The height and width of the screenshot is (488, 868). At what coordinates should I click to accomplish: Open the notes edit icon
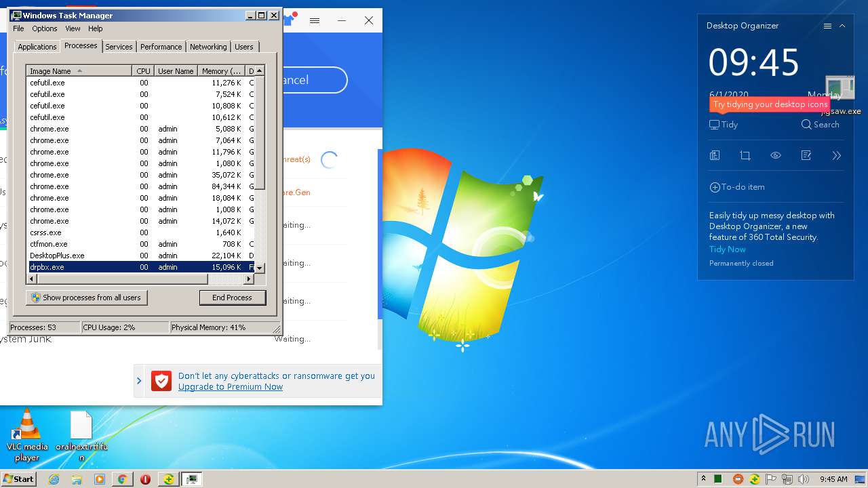pos(806,155)
